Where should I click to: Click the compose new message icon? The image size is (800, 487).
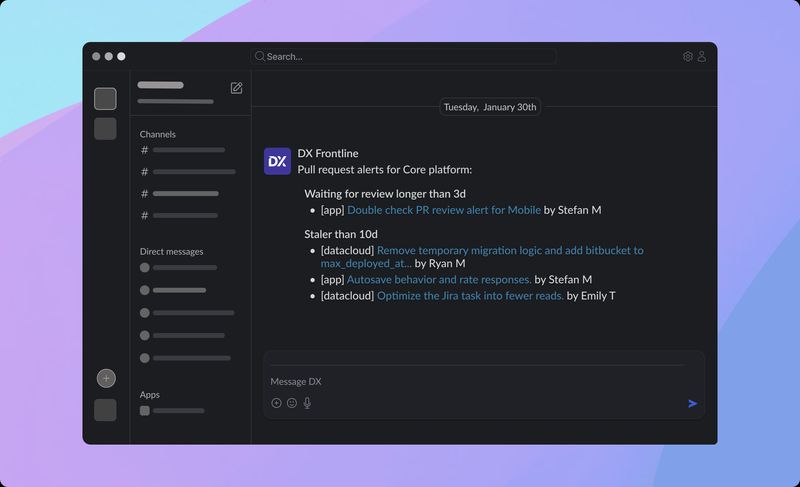tap(236, 88)
